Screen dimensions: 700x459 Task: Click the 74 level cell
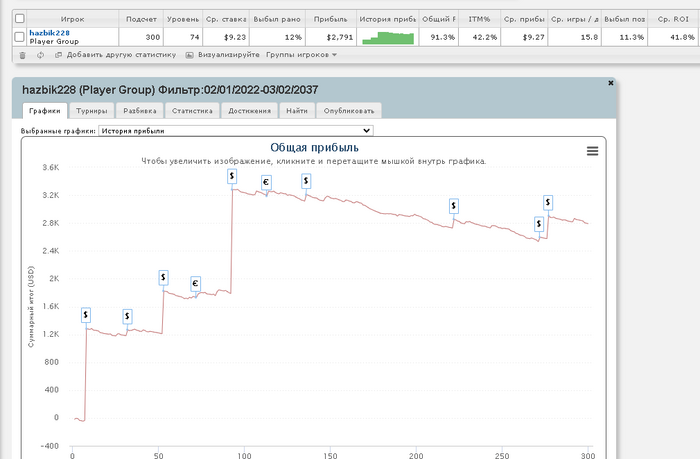[x=183, y=37]
